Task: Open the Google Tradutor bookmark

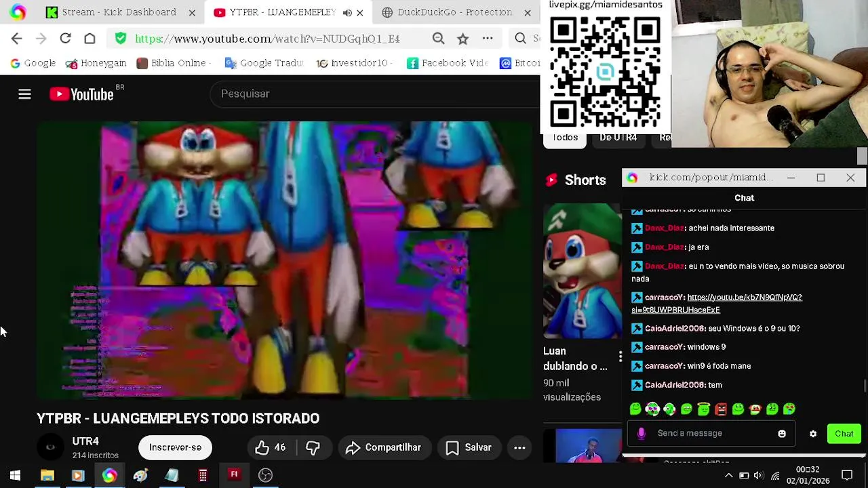Action: 264,63
